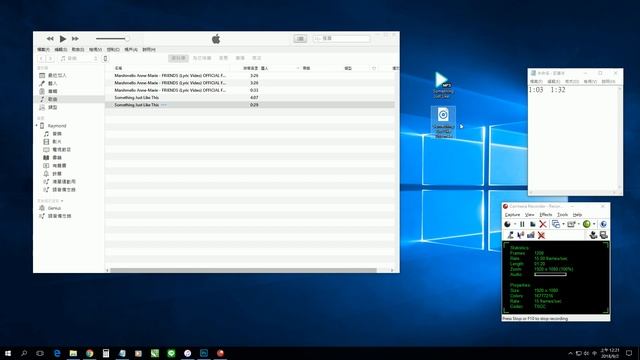The width and height of the screenshot is (640, 360).
Task: Switch to the Store tab in iTunes
Action: pyautogui.click(x=256, y=58)
